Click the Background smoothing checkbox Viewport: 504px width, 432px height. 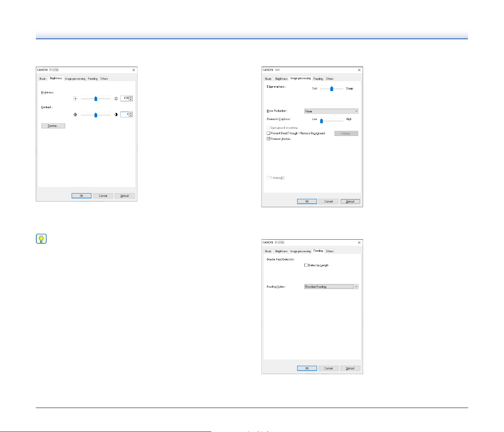(x=269, y=128)
